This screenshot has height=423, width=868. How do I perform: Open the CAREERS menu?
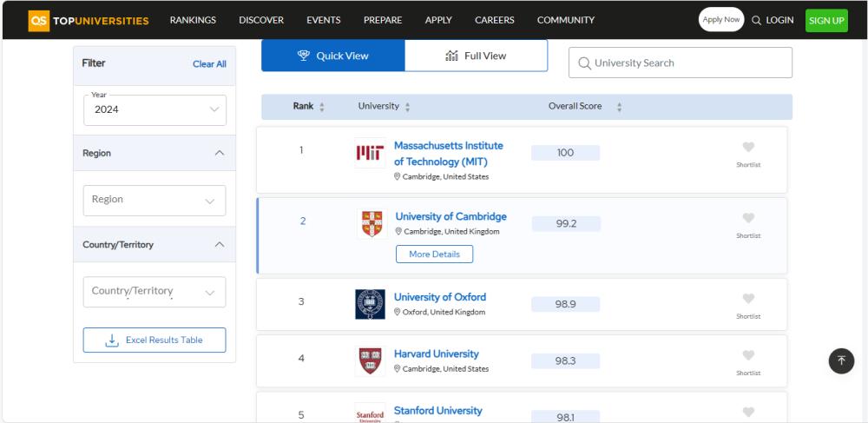point(495,20)
